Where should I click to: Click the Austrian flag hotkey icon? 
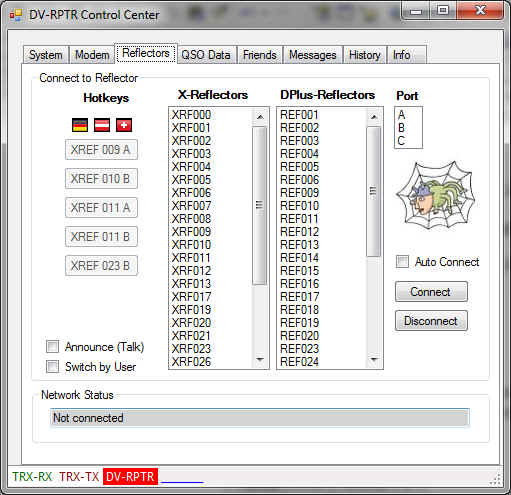coord(102,125)
